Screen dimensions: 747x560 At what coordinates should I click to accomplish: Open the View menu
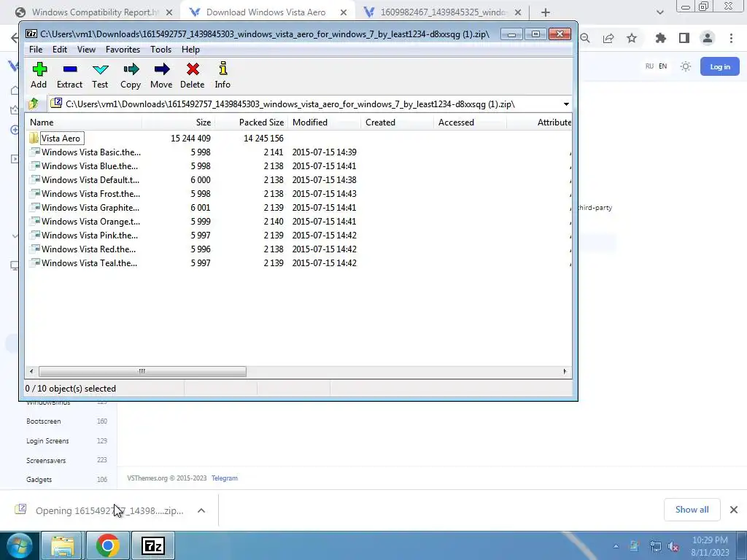point(86,50)
